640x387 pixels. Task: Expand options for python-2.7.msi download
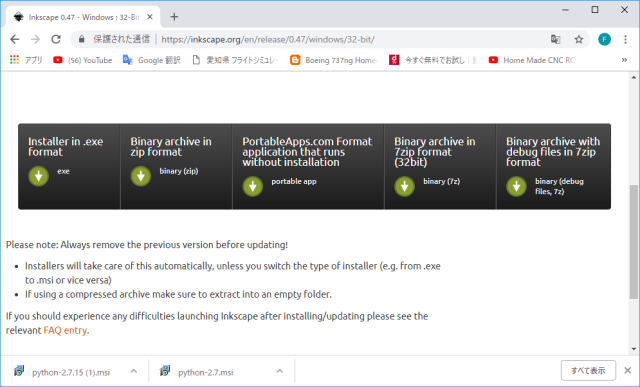(x=280, y=371)
